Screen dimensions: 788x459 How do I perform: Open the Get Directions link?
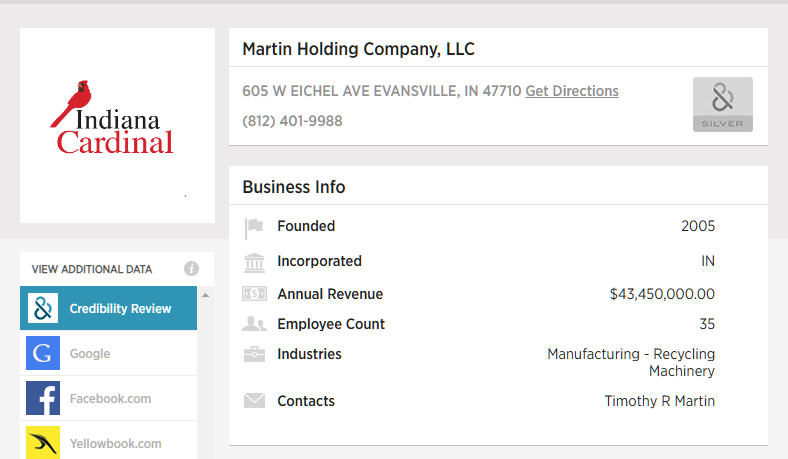pos(572,91)
